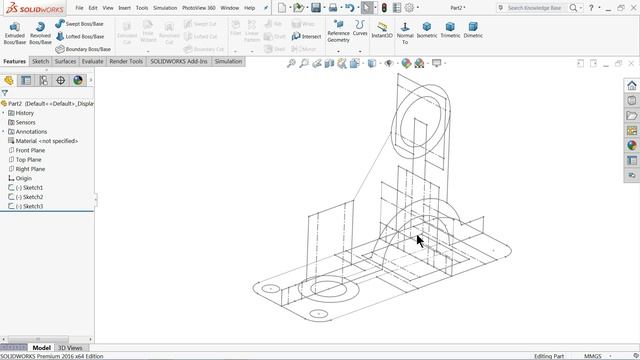Image resolution: width=640 pixels, height=360 pixels.
Task: Open the MMGS units status menu
Action: click(597, 356)
